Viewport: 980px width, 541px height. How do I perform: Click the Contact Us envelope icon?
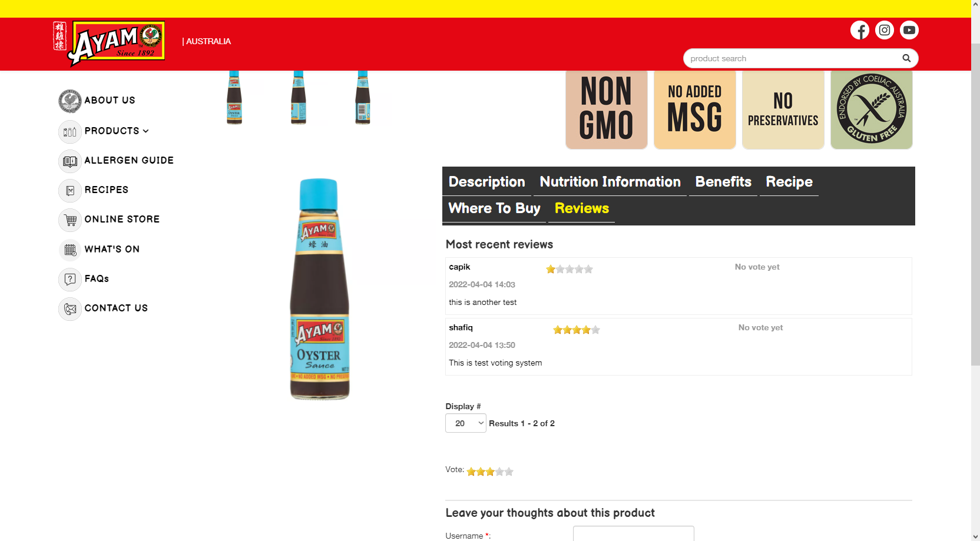70,308
